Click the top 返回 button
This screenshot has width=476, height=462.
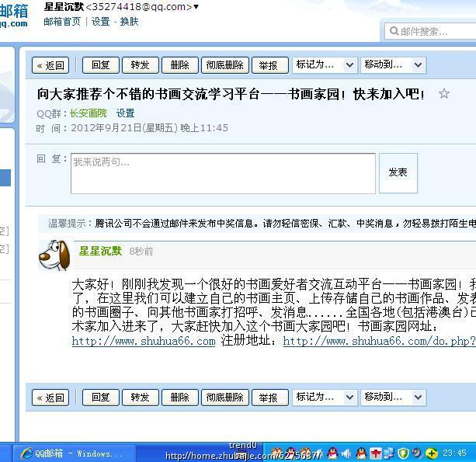[x=50, y=65]
